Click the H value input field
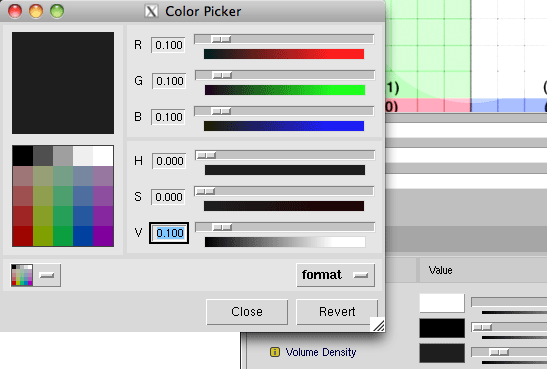 pyautogui.click(x=169, y=161)
